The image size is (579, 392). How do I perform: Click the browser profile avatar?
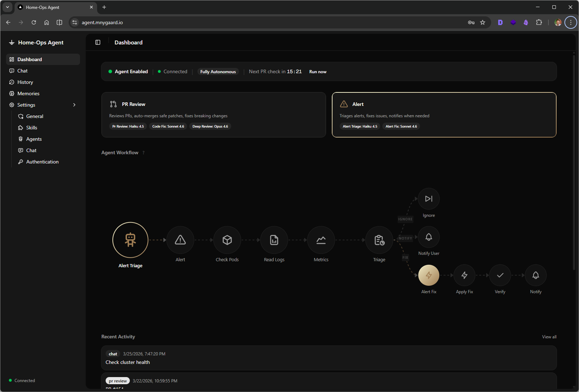[558, 22]
